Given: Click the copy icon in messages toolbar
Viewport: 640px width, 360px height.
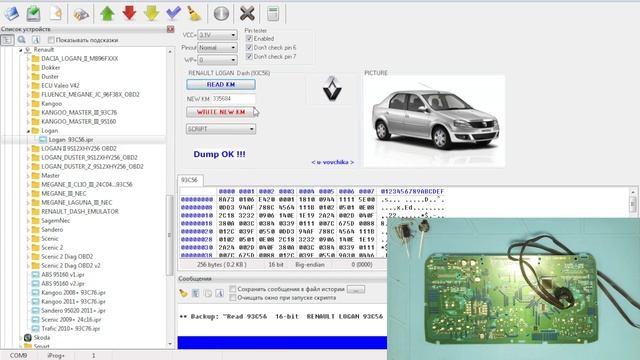Looking at the screenshot, I should coord(208,293).
